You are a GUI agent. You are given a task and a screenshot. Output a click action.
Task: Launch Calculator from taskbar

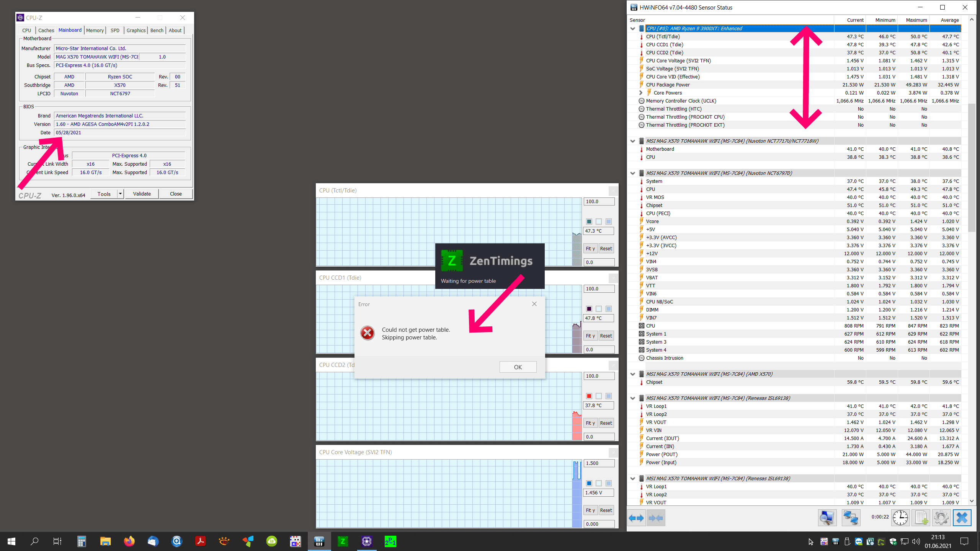tap(82, 541)
